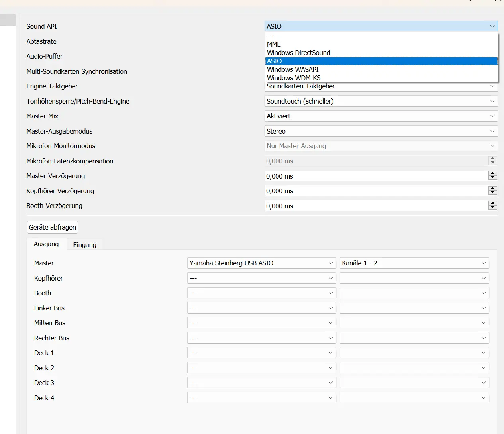Open the Deck 1 device dropdown
Image resolution: width=504 pixels, height=434 pixels.
[261, 353]
